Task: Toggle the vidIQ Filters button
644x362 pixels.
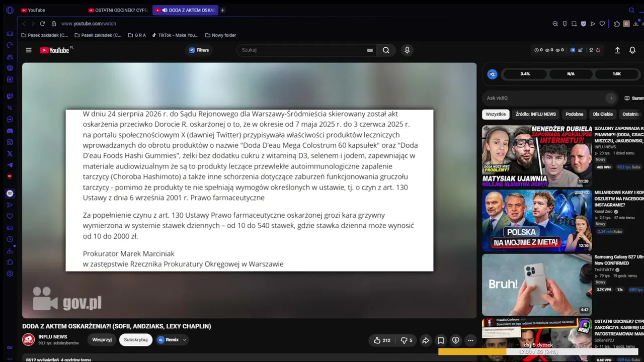Action: click(199, 50)
